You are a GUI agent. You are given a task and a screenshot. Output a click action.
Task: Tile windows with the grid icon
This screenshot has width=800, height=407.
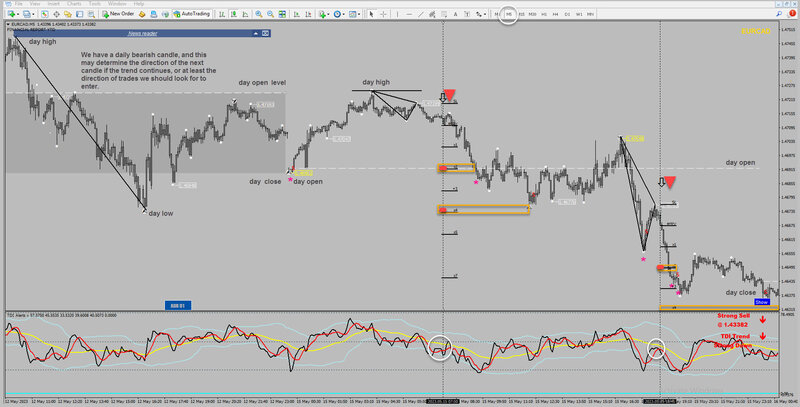[x=282, y=14]
